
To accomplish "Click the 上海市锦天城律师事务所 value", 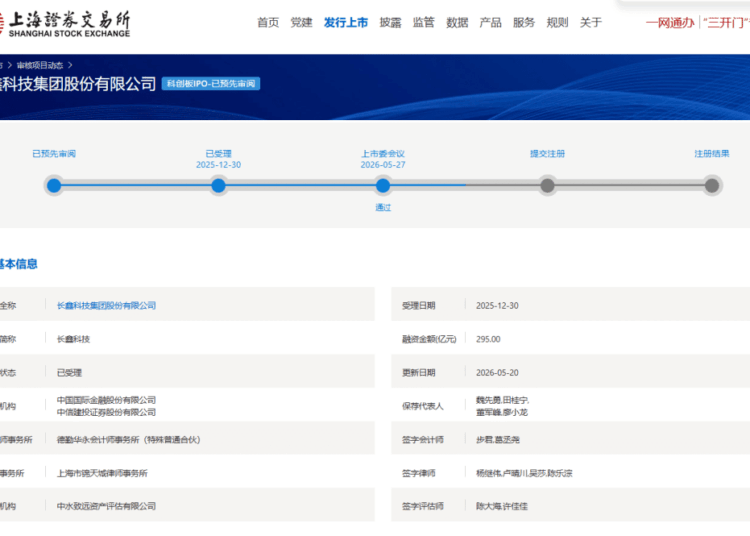I will point(102,473).
